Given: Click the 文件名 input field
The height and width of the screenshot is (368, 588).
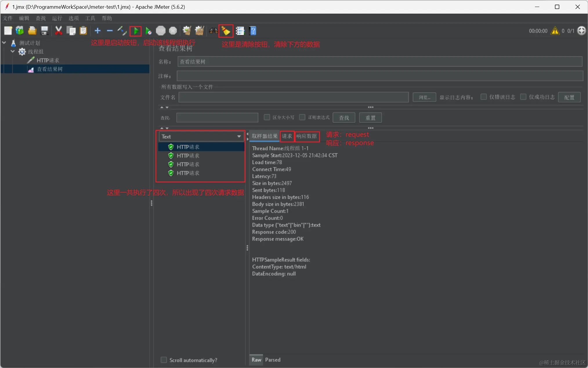Looking at the screenshot, I should point(293,97).
